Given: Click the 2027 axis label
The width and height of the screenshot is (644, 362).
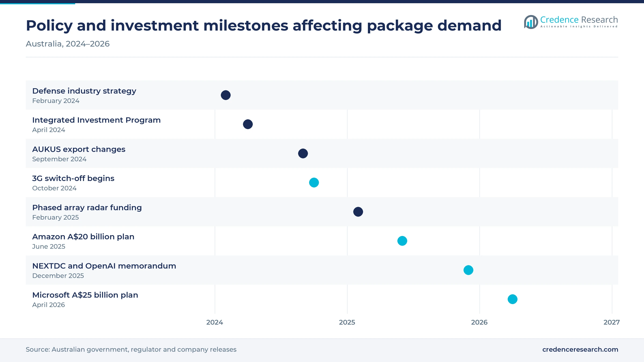Looking at the screenshot, I should 612,322.
